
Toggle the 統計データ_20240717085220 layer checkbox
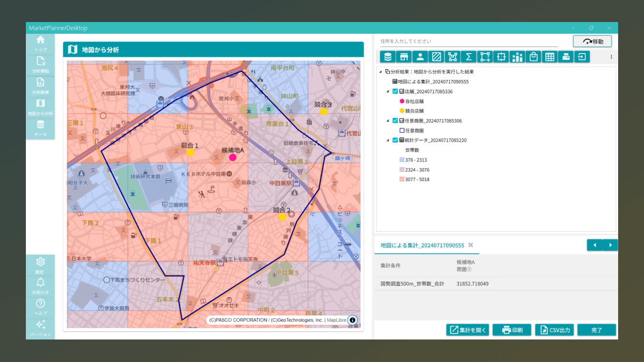tap(395, 140)
